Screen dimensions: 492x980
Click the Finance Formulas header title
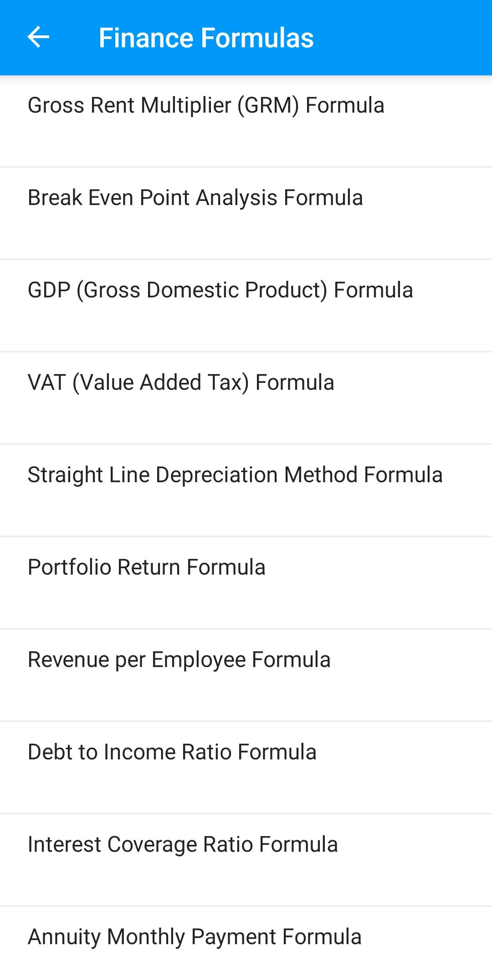[206, 37]
